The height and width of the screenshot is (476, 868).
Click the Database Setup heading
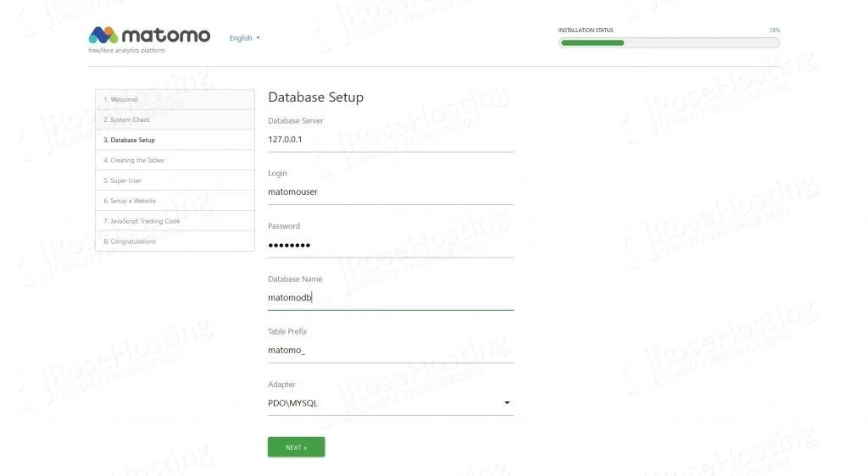coord(315,97)
